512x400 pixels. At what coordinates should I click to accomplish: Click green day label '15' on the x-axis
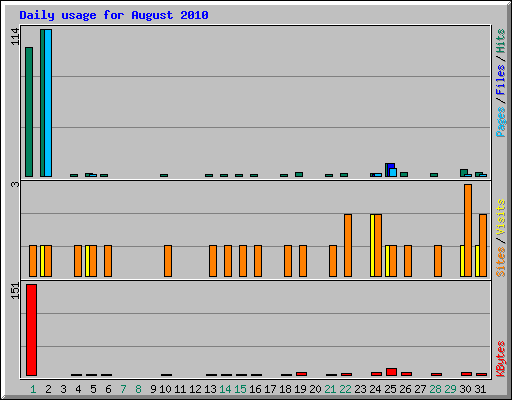pos(240,389)
